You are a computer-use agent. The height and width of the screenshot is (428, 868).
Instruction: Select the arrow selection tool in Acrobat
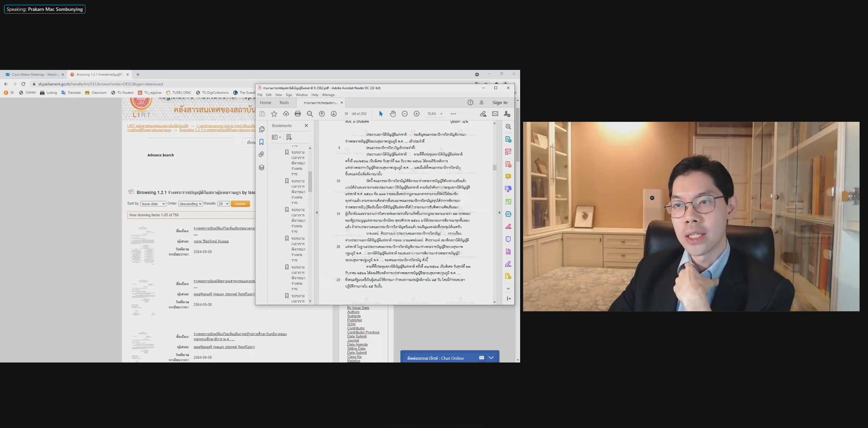(x=381, y=114)
